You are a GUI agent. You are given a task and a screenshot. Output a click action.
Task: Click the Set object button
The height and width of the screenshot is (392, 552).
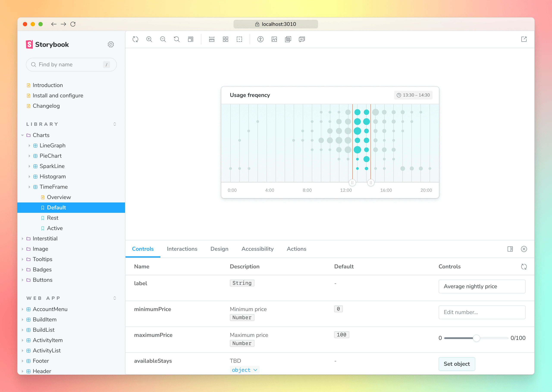tap(456, 364)
